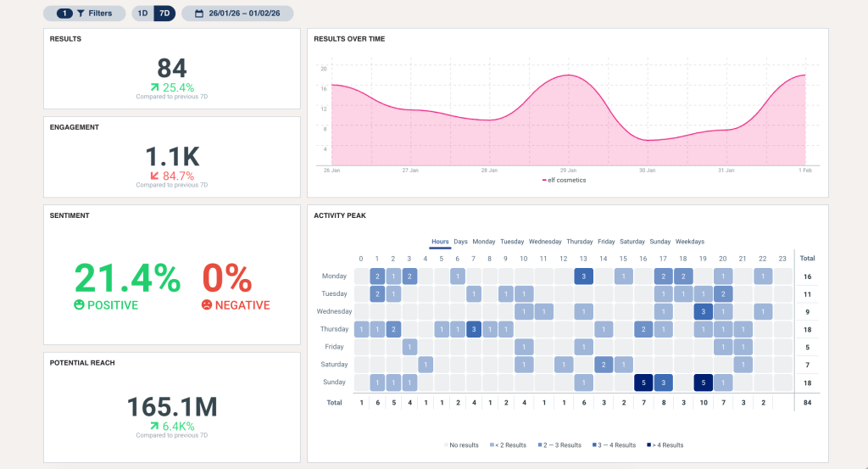868x469 pixels.
Task: Click the calendar icon in date range
Action: click(x=198, y=14)
